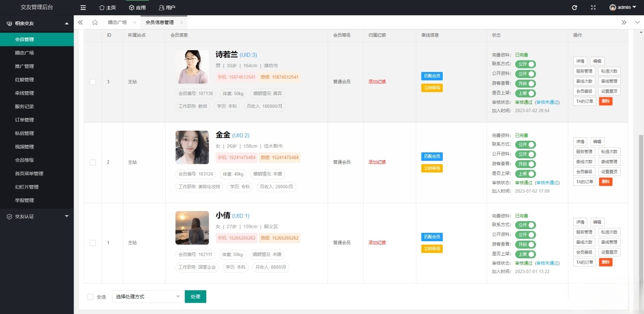Tick the 全选 select-all checkbox

click(x=90, y=297)
